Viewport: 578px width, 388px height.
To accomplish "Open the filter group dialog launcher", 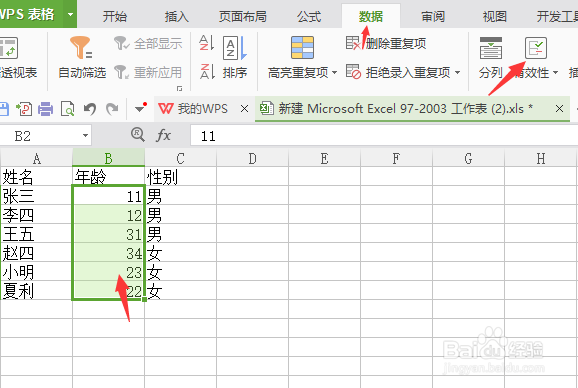I will 180,88.
